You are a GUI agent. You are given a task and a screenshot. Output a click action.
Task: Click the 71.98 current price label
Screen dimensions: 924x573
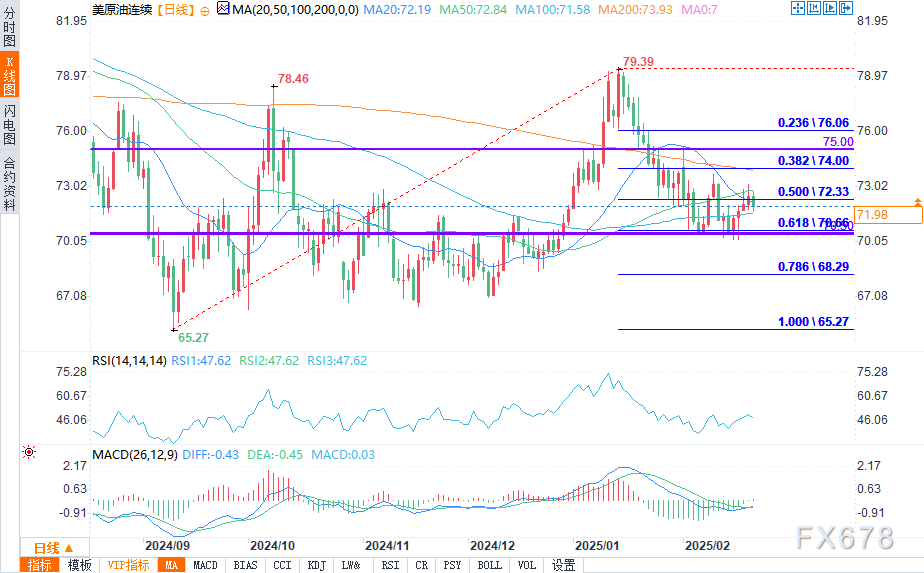pyautogui.click(x=900, y=213)
